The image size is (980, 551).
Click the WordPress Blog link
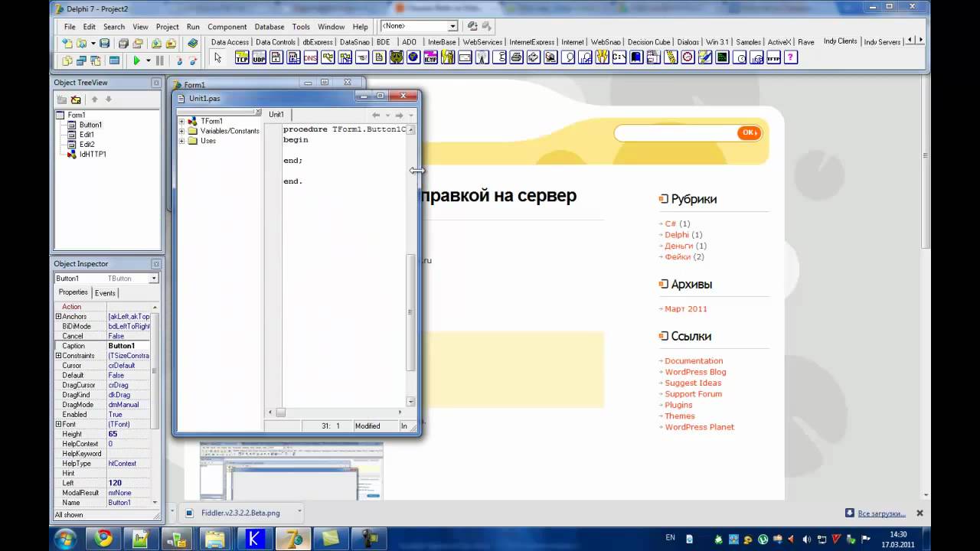[x=695, y=372]
